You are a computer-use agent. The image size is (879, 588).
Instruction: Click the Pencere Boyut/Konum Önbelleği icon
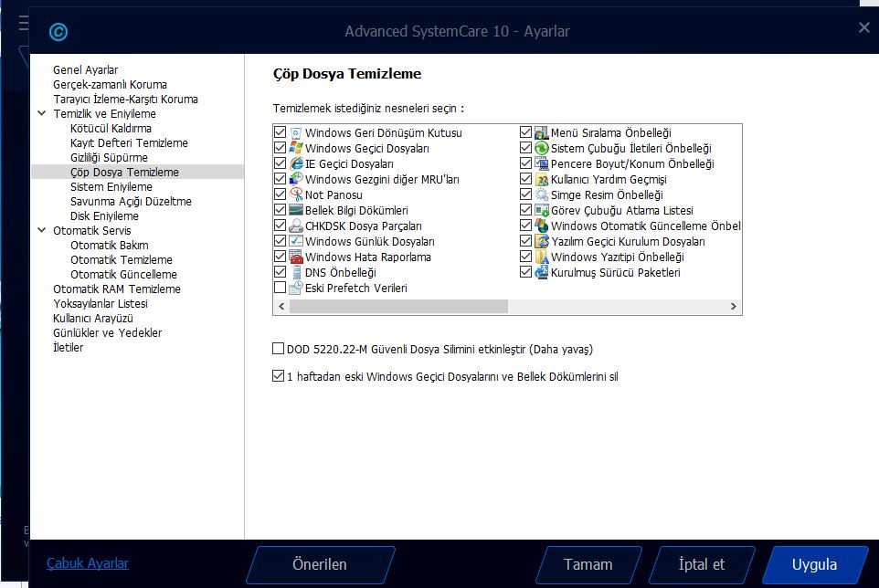542,163
